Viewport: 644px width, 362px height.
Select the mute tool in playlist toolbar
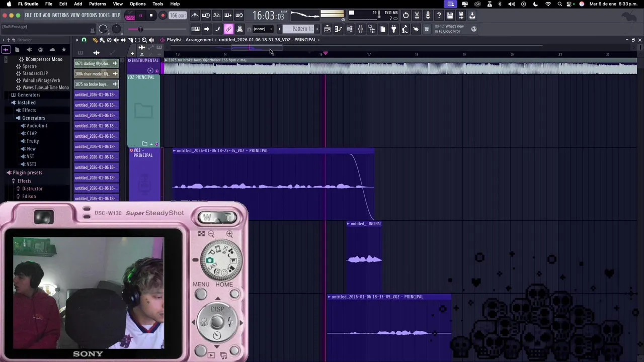pyautogui.click(x=116, y=40)
